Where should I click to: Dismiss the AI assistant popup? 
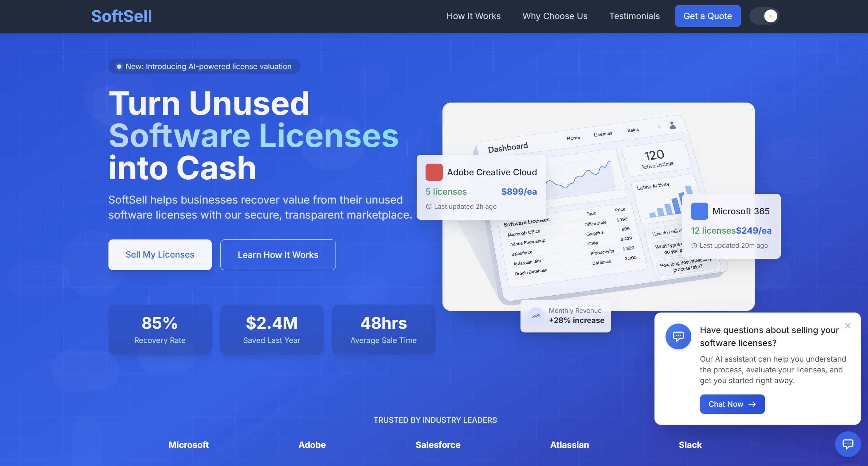pos(847,326)
